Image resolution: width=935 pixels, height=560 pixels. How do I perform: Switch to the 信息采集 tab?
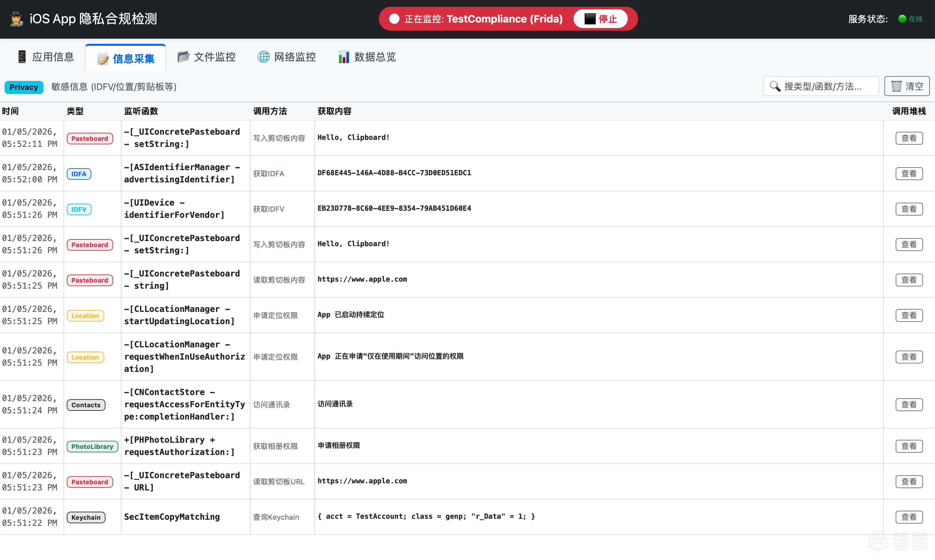tap(126, 58)
